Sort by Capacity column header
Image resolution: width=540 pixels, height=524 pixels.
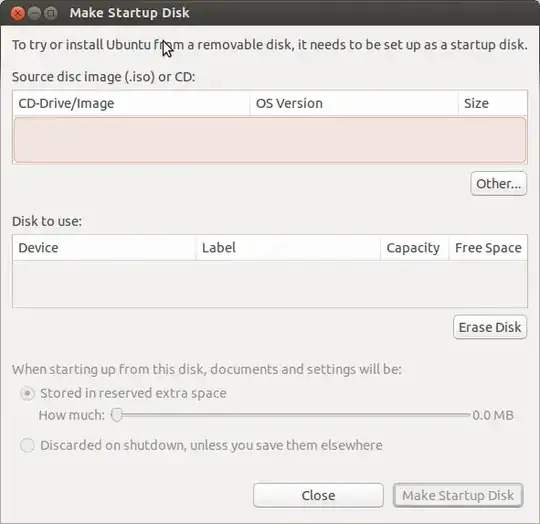[415, 248]
